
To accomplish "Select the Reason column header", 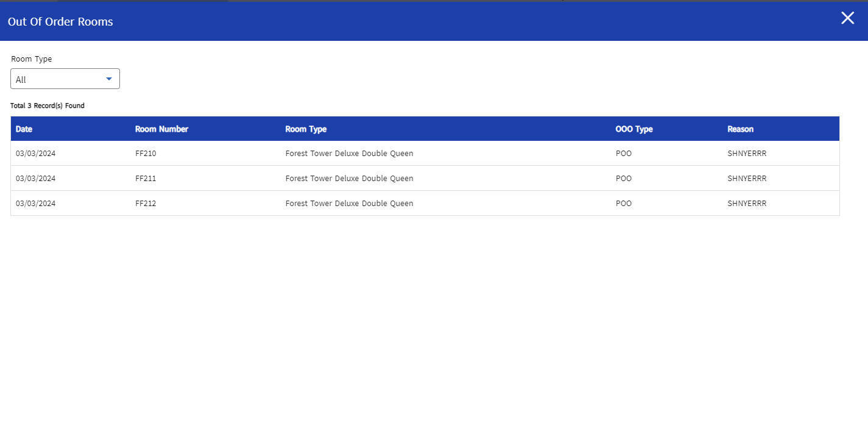I will click(x=740, y=129).
